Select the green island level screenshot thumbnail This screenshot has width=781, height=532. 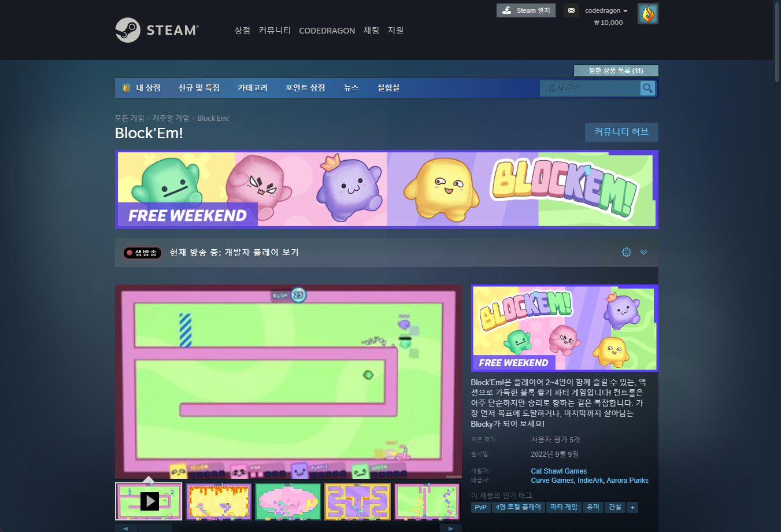click(x=288, y=501)
